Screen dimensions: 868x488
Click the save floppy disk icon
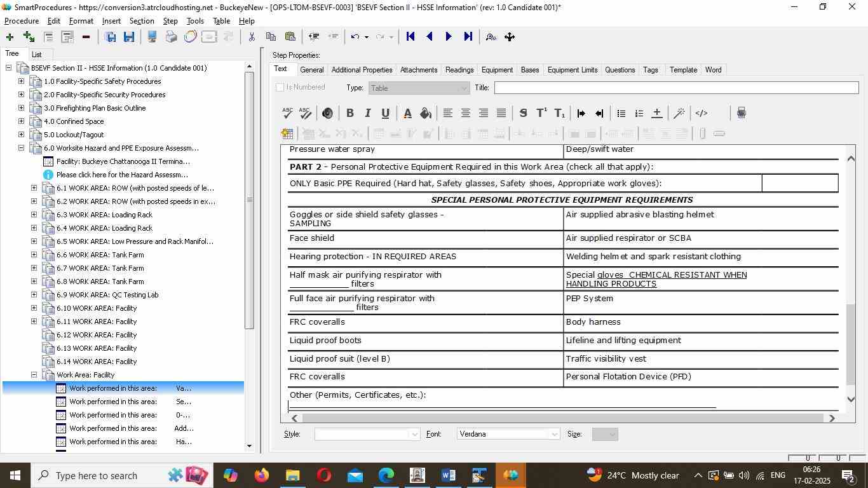129,37
